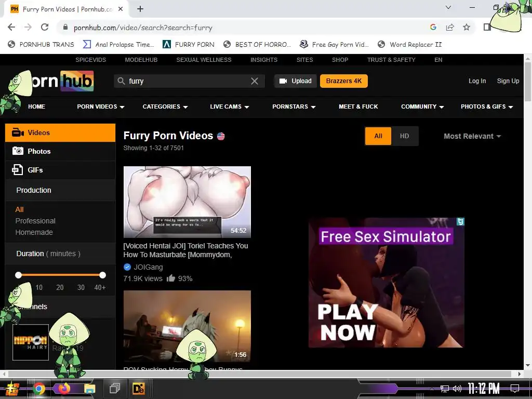This screenshot has width=532, height=399.
Task: Expand the Photos & GIFs menu
Action: click(487, 107)
